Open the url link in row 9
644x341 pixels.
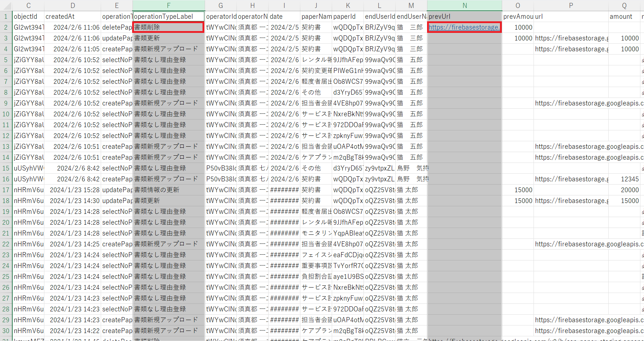pyautogui.click(x=588, y=103)
